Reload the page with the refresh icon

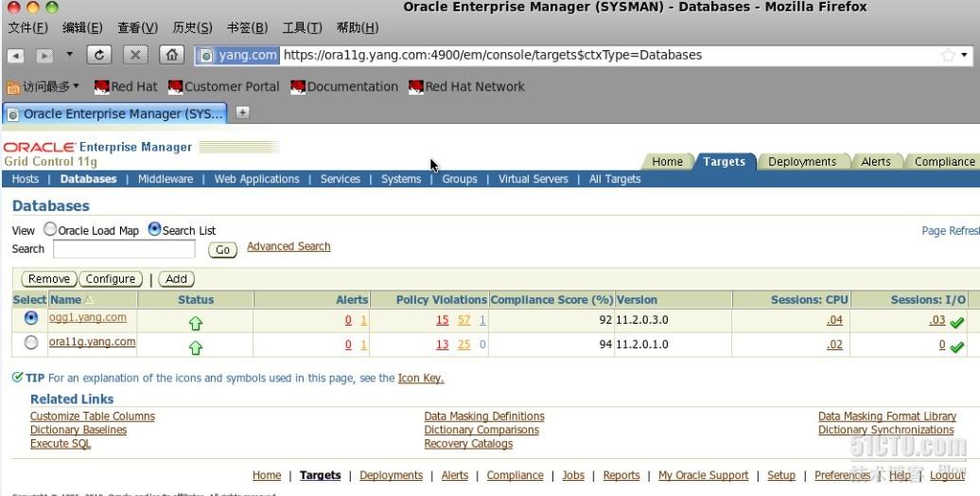click(98, 55)
